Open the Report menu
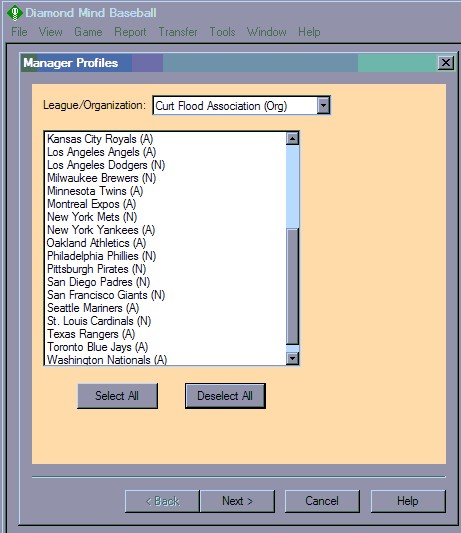Viewport: 461px width, 533px height. (x=130, y=32)
